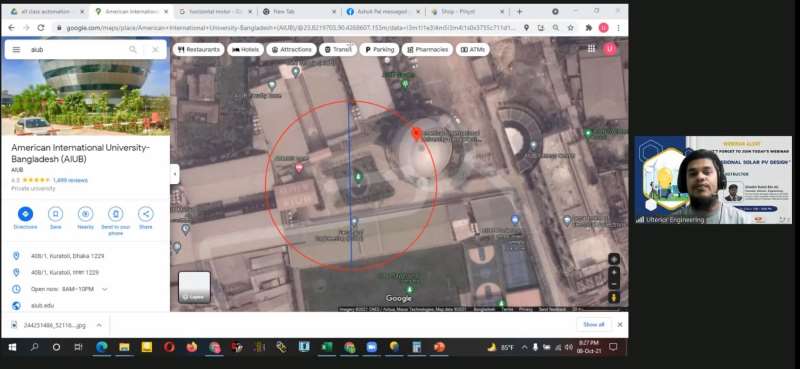Image resolution: width=800 pixels, height=369 pixels.
Task: Zoom out of the map
Action: [x=614, y=284]
